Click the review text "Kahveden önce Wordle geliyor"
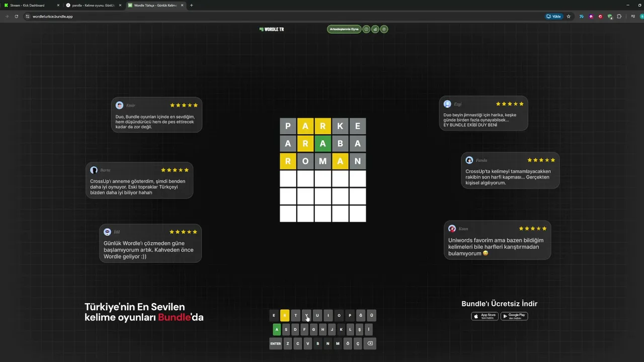 (x=148, y=253)
